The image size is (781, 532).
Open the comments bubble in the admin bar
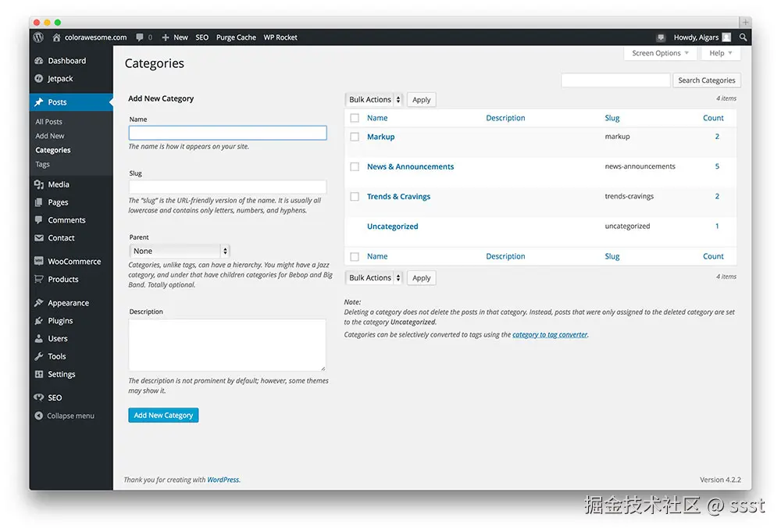(x=140, y=37)
